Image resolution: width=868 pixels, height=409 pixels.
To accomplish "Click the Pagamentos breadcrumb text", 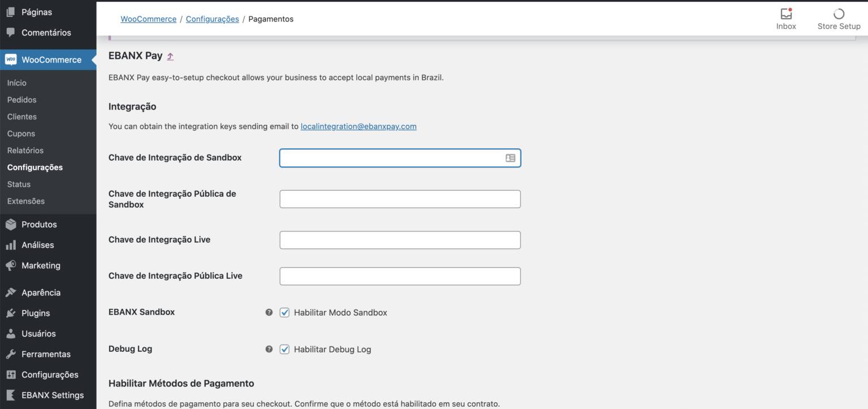I will click(x=271, y=19).
